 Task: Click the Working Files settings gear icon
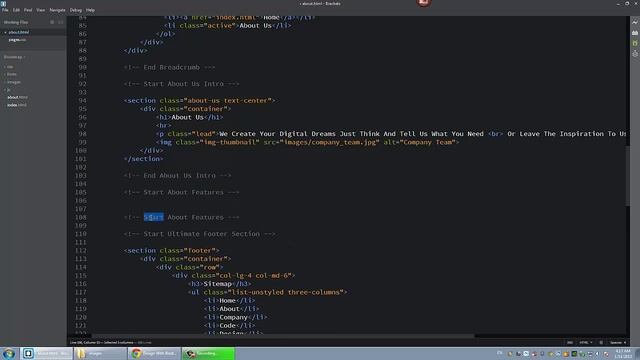[x=52, y=22]
